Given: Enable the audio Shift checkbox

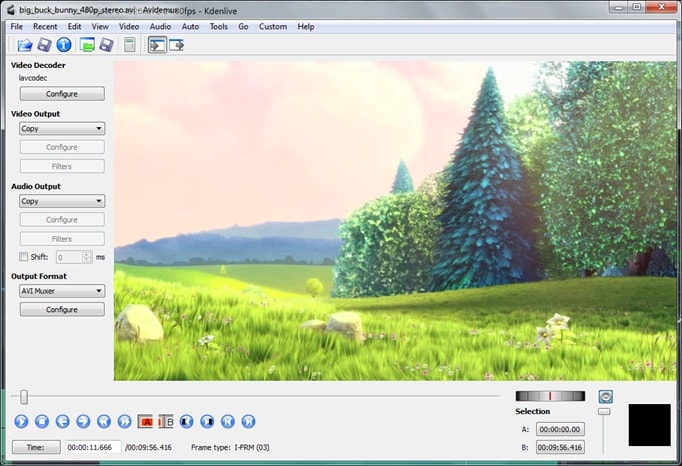Looking at the screenshot, I should tap(23, 257).
